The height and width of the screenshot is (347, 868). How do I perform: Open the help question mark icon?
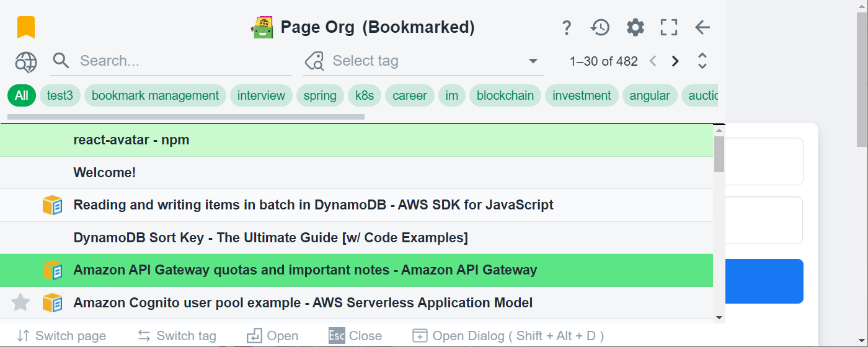pos(566,27)
